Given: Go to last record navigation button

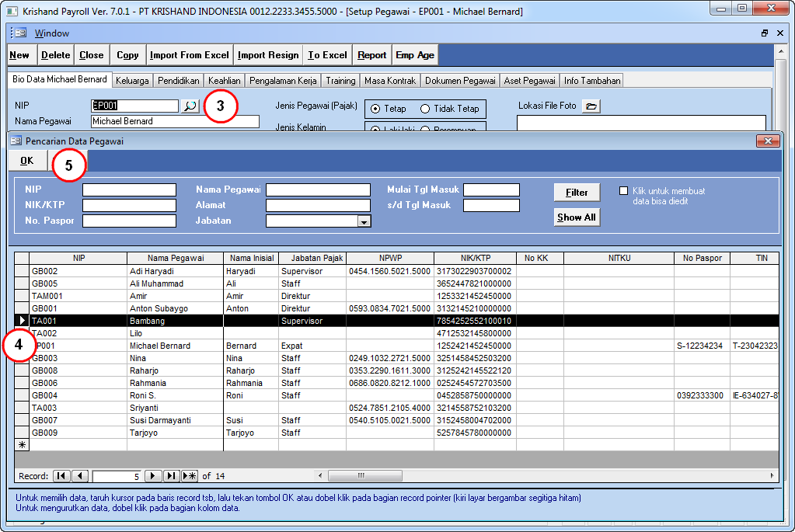Looking at the screenshot, I should 172,476.
